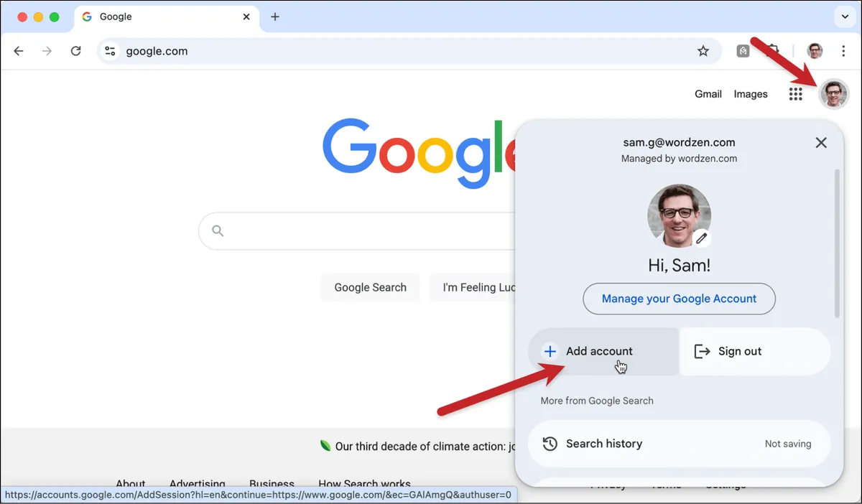Click the Managed by wordzen.com text
This screenshot has width=862, height=504.
(x=679, y=159)
